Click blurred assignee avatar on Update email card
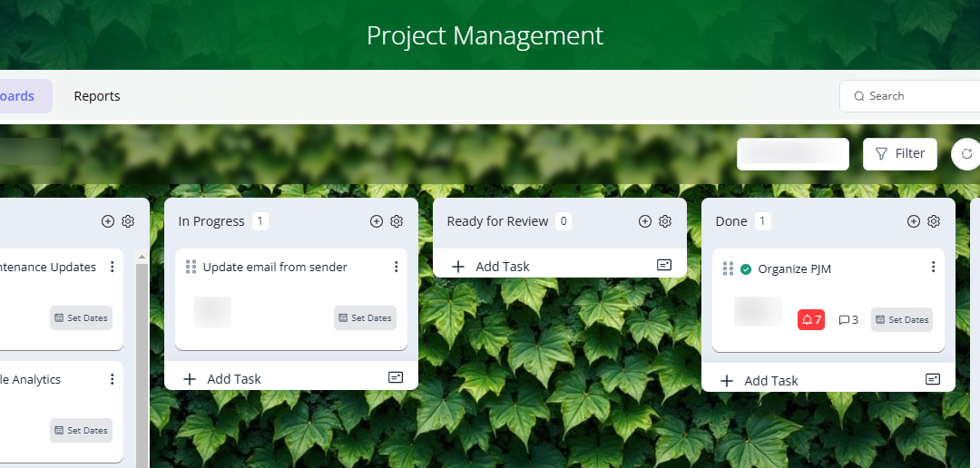This screenshot has width=980, height=468. 212,312
